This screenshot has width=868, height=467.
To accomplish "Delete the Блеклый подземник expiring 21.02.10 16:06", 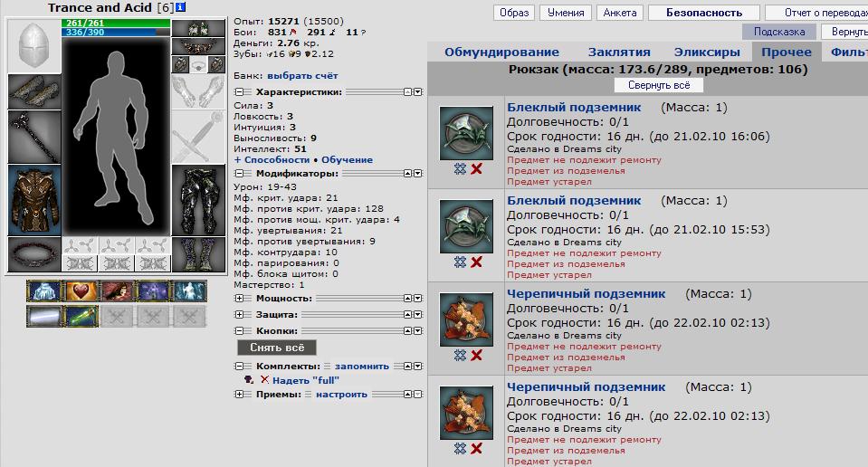I will coord(476,168).
